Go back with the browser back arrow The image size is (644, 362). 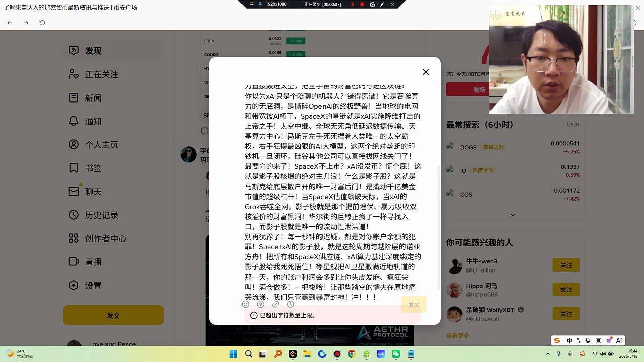click(10, 23)
